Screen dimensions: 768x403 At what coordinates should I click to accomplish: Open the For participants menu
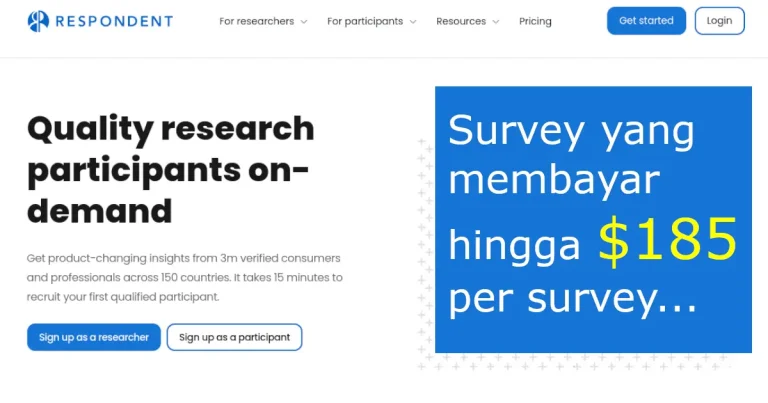pyautogui.click(x=365, y=21)
